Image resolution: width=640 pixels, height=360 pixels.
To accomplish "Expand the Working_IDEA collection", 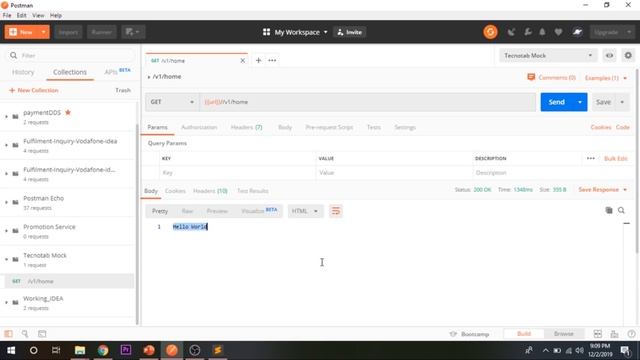I will click(x=6, y=303).
